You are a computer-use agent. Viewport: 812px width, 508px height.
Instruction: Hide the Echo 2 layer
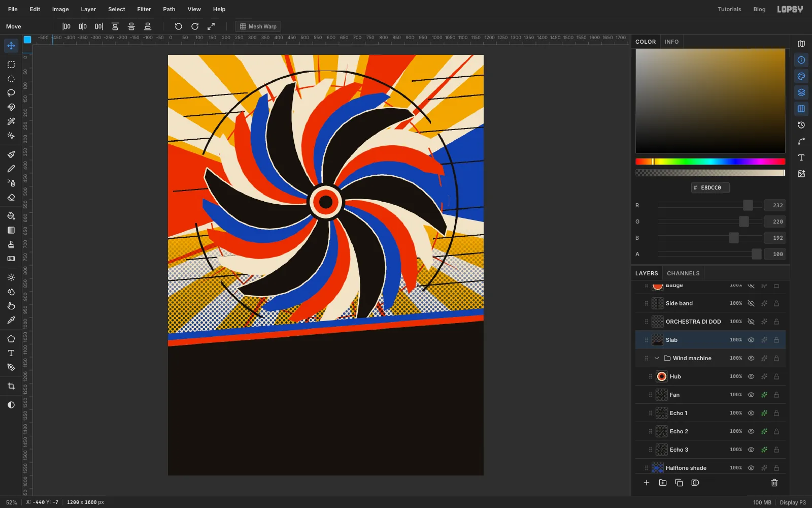pyautogui.click(x=751, y=431)
